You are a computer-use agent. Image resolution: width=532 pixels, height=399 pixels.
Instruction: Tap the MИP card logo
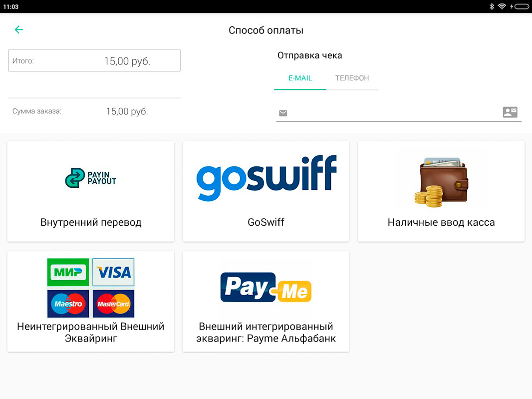tap(68, 272)
